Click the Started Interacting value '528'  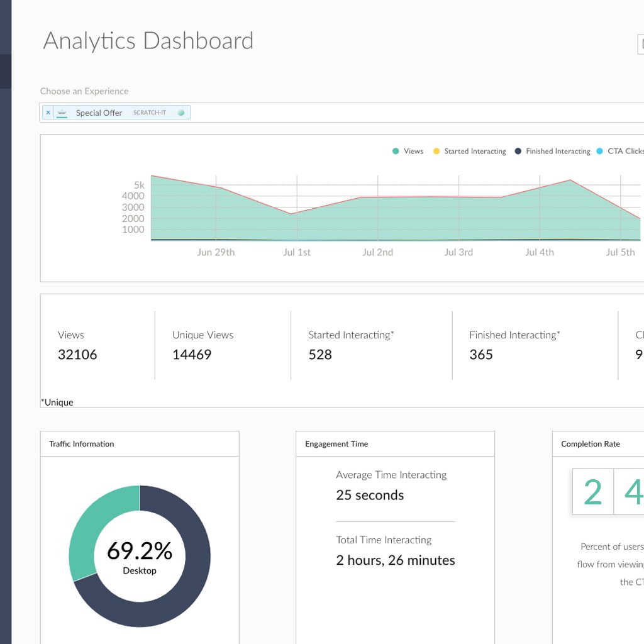click(x=320, y=355)
